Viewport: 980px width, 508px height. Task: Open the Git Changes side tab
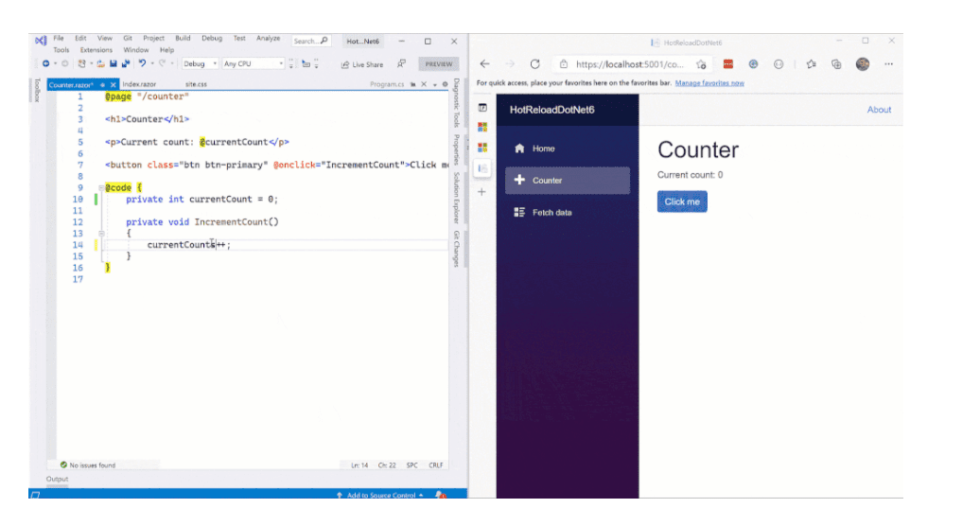[456, 249]
